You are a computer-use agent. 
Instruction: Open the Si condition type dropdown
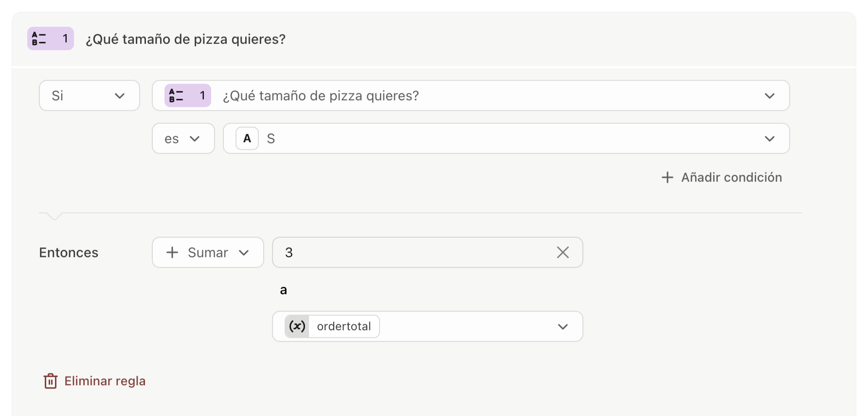(90, 95)
